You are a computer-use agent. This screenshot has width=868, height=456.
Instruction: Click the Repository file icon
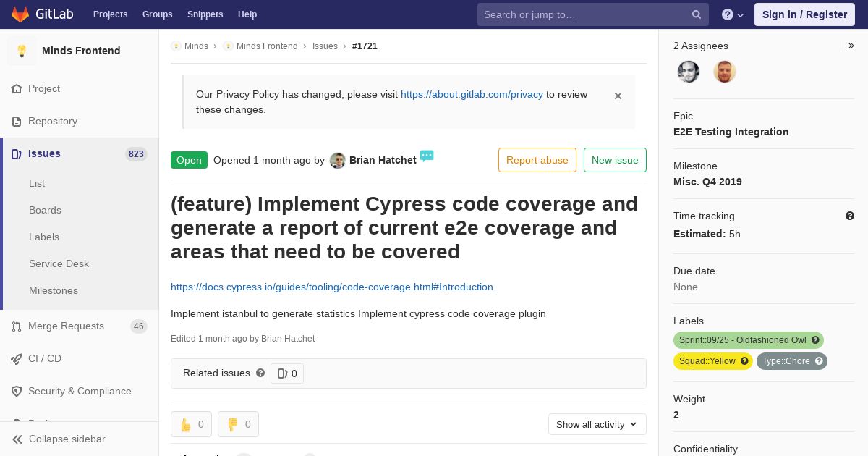click(17, 121)
